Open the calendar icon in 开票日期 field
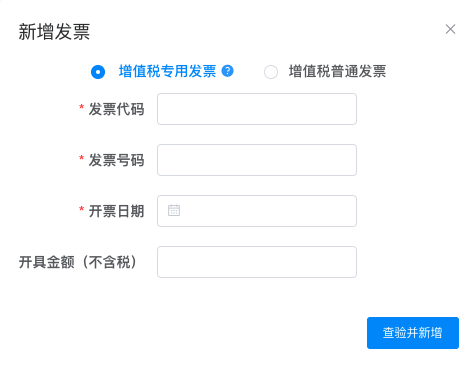 click(174, 210)
